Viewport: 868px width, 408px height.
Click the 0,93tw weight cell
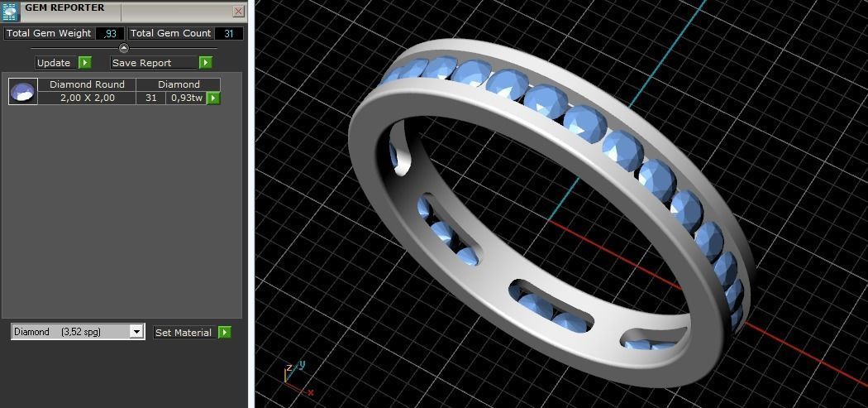tap(187, 98)
